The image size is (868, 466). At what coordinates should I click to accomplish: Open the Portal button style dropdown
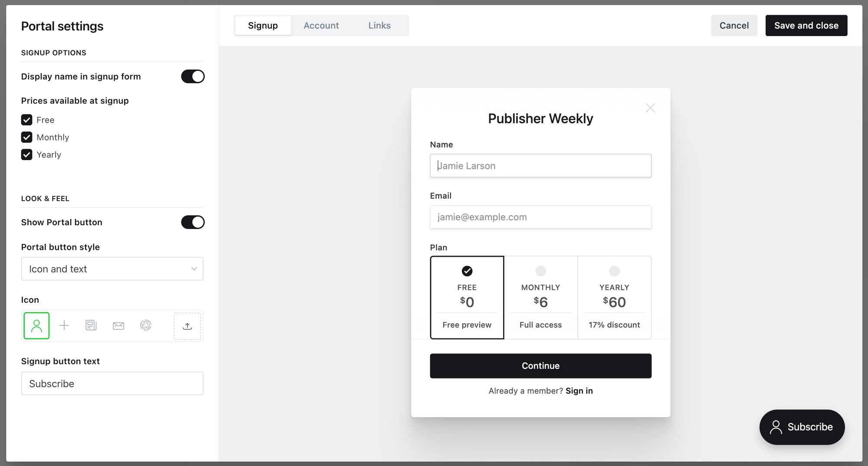coord(112,269)
